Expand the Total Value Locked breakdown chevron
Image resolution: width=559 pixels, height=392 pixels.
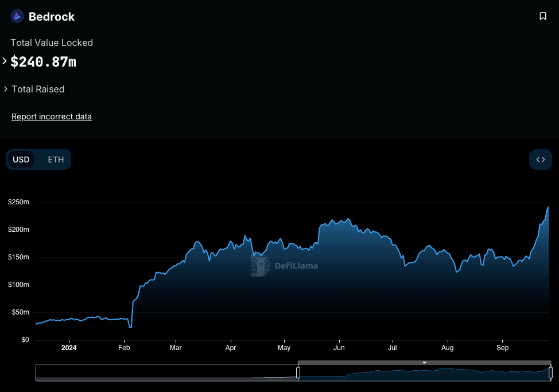pyautogui.click(x=4, y=61)
